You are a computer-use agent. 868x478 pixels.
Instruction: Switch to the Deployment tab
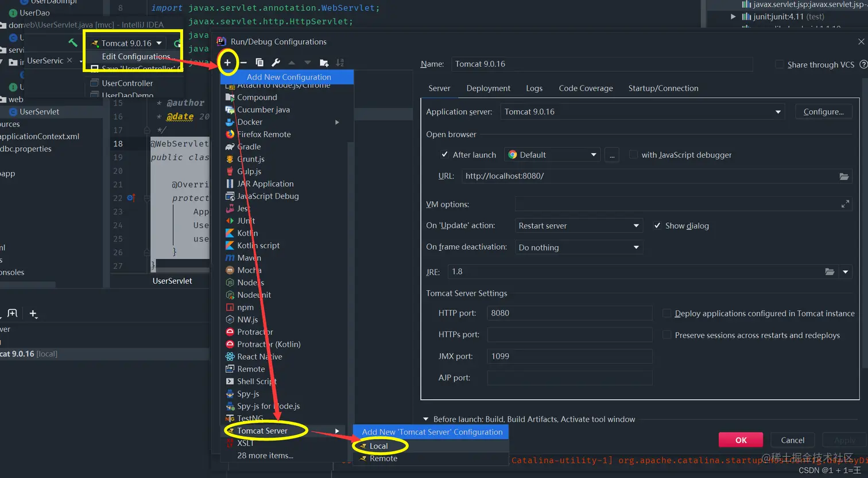tap(488, 88)
